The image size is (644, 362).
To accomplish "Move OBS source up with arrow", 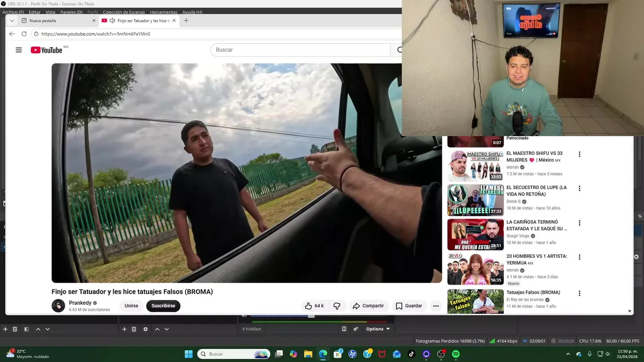I will 157,329.
